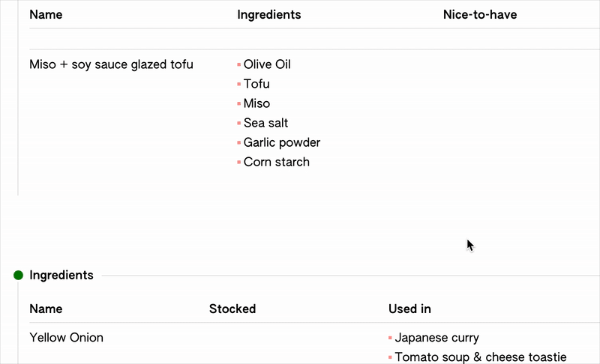Click the Name header in recipes table

pos(46,15)
